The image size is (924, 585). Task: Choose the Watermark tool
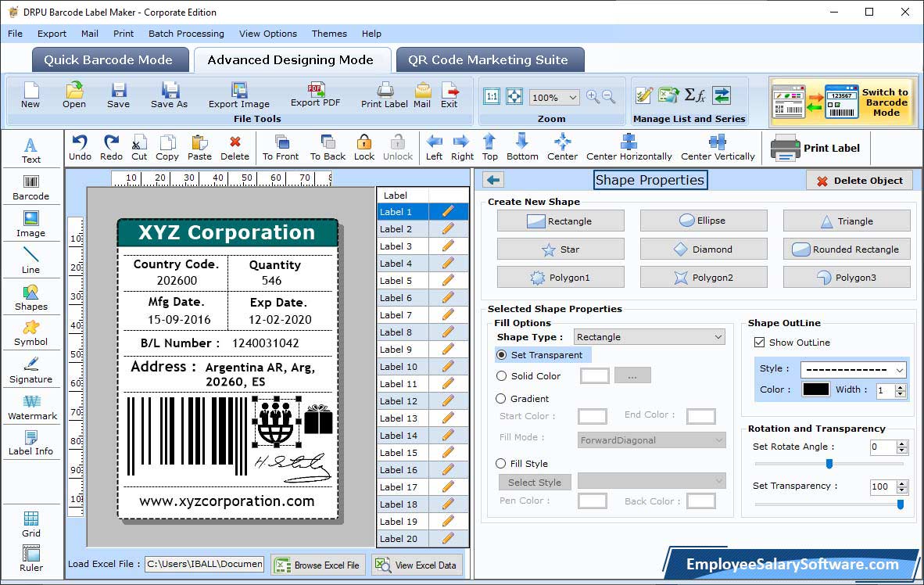pyautogui.click(x=32, y=407)
